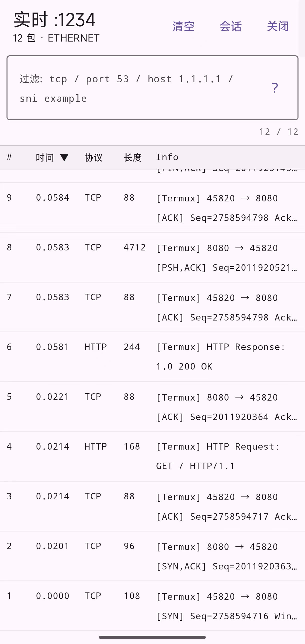Tap 关闭 to close live capture

pyautogui.click(x=278, y=26)
